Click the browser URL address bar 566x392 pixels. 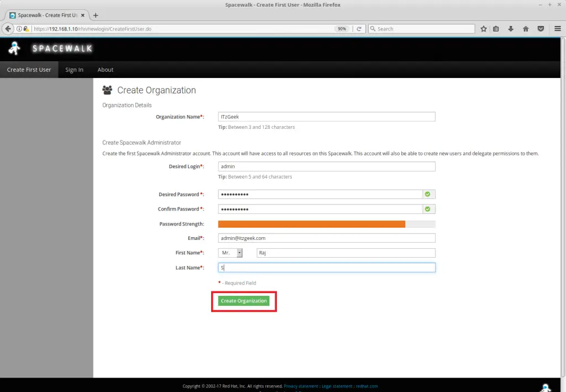(x=182, y=29)
